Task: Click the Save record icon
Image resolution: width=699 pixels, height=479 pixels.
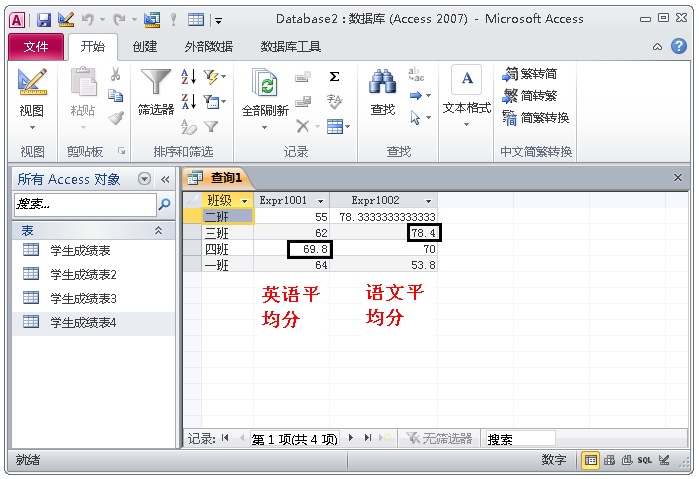Action: pyautogui.click(x=303, y=102)
